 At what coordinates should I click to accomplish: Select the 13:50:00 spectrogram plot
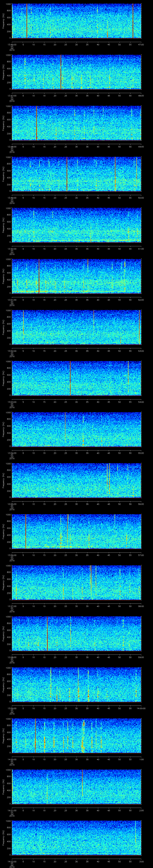coord(76,225)
